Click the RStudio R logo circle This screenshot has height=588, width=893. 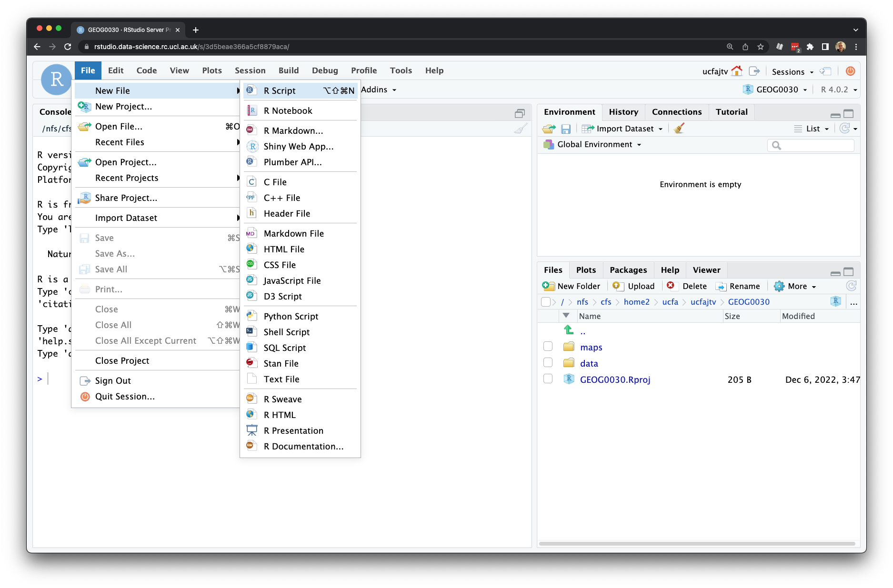click(57, 80)
